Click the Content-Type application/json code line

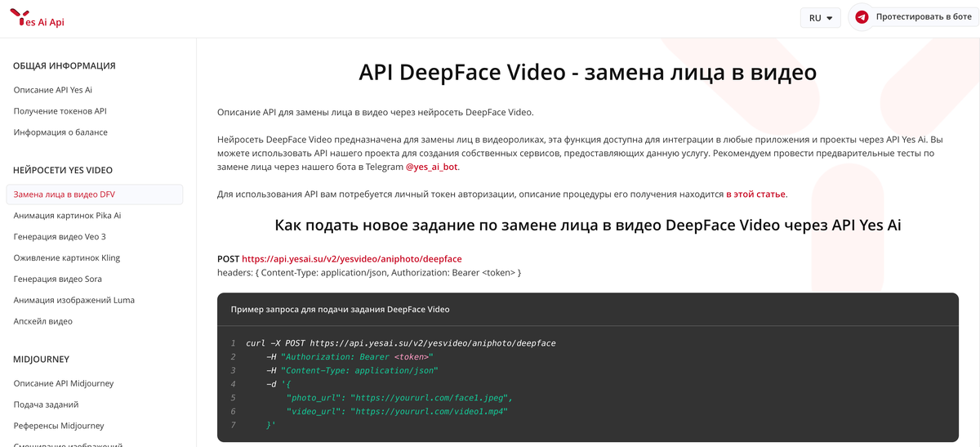(353, 371)
